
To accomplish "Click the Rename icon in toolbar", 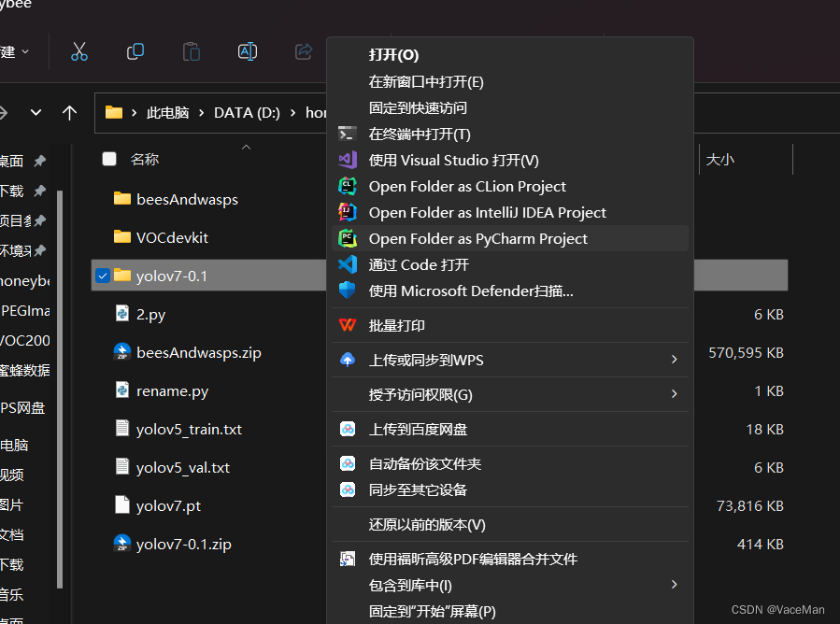I will 247,52.
